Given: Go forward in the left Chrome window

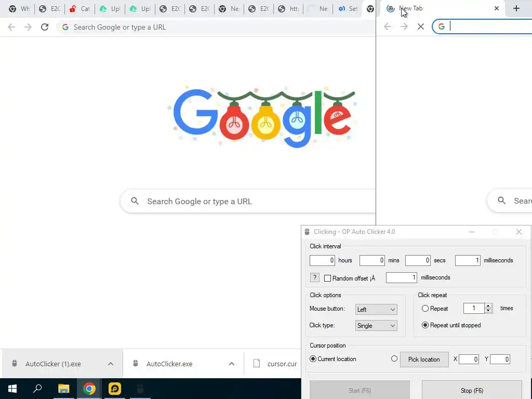Looking at the screenshot, I should (x=28, y=27).
